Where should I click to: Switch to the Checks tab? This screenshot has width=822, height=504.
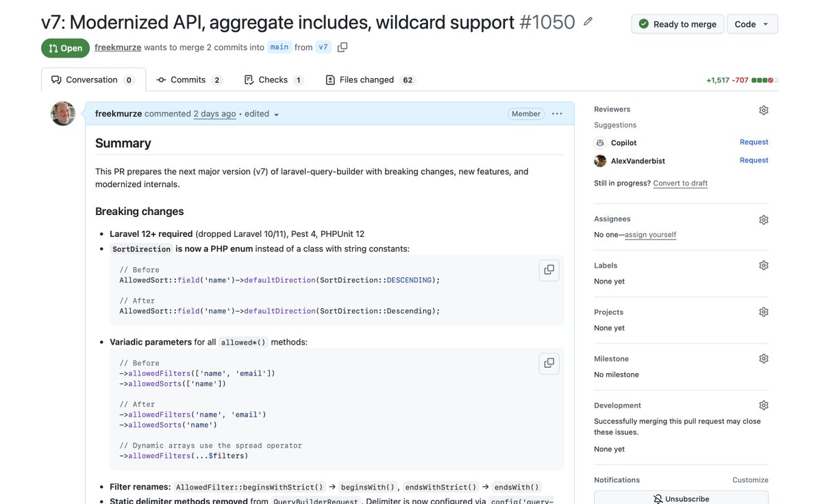click(274, 79)
